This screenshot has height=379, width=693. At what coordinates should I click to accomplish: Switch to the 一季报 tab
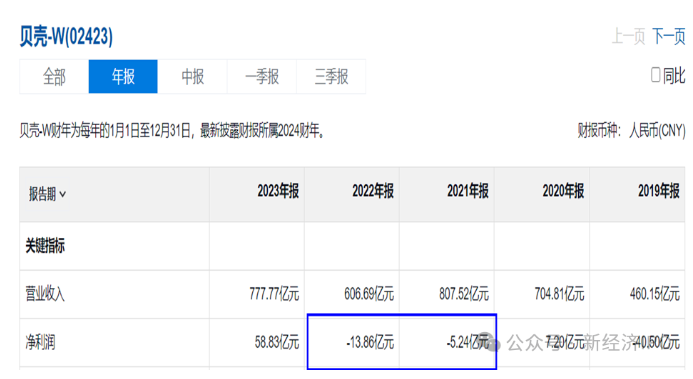[262, 76]
